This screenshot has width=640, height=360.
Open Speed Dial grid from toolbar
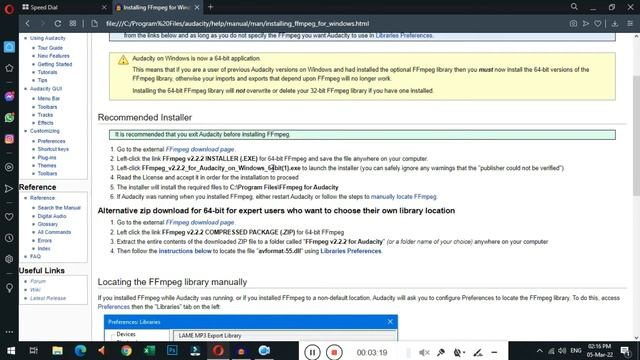click(73, 24)
